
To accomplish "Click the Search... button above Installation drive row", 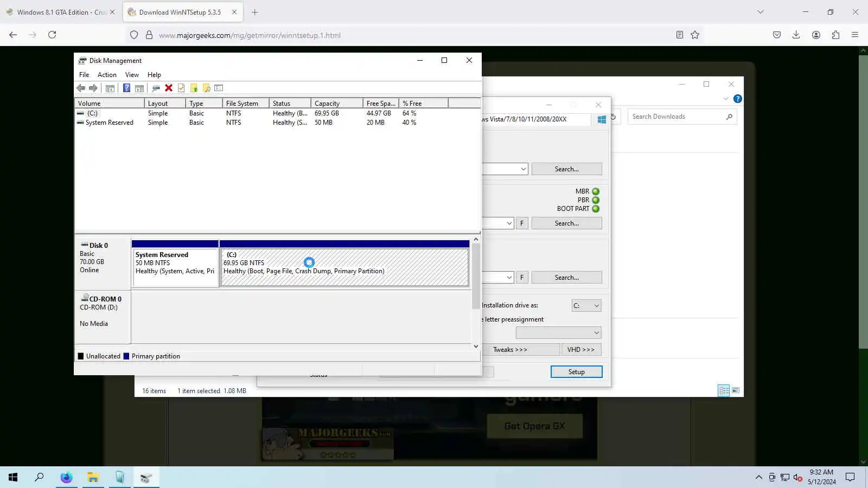I will [566, 277].
